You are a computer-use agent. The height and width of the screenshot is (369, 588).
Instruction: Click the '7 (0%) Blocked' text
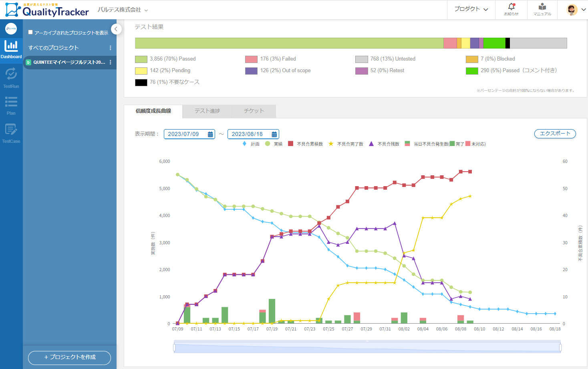pyautogui.click(x=498, y=59)
